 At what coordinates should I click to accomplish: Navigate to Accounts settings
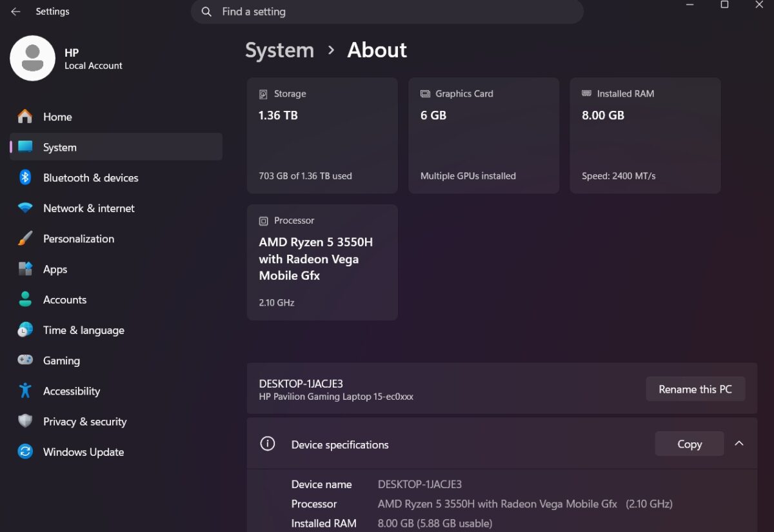116,299
